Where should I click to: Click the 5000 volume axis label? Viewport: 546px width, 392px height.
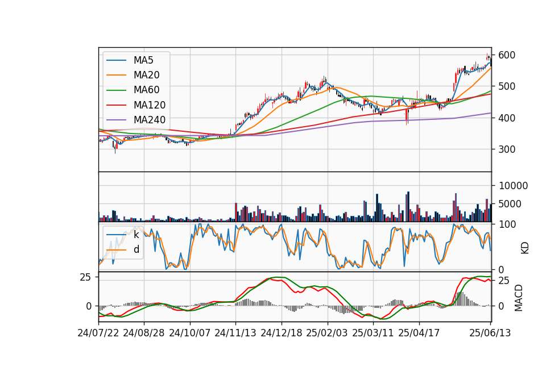[x=510, y=204]
